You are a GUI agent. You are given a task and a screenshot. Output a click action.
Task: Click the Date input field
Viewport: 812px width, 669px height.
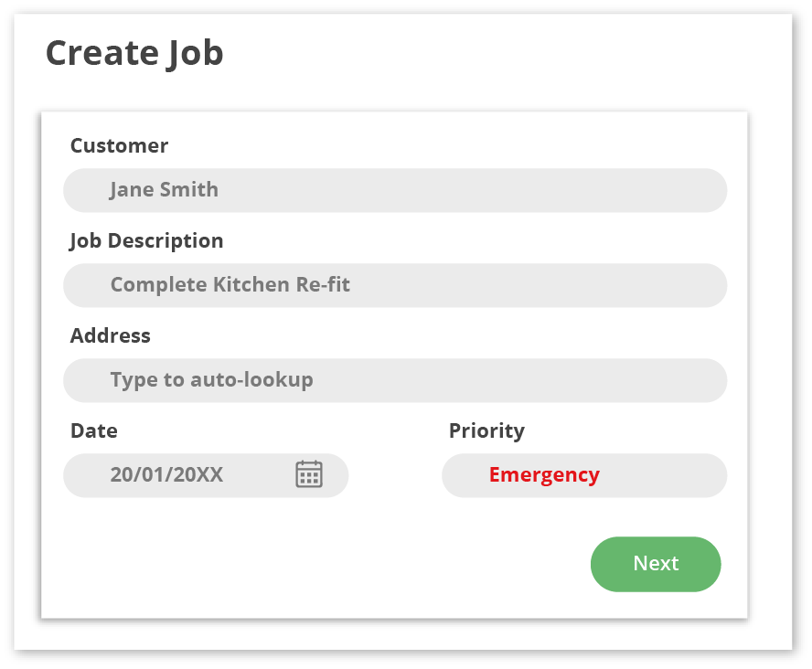tap(183, 475)
